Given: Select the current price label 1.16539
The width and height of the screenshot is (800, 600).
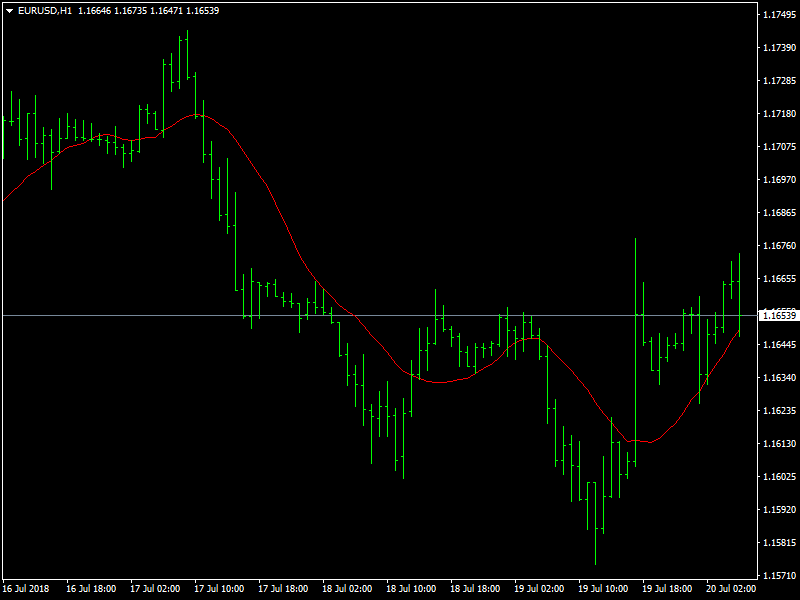Looking at the screenshot, I should click(x=779, y=316).
